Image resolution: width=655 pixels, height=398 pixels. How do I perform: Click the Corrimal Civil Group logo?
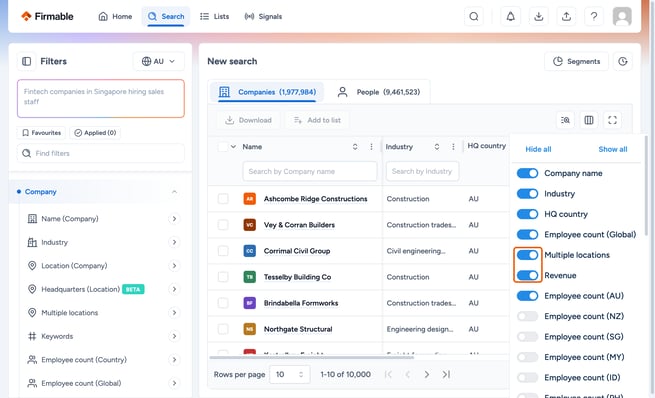249,251
